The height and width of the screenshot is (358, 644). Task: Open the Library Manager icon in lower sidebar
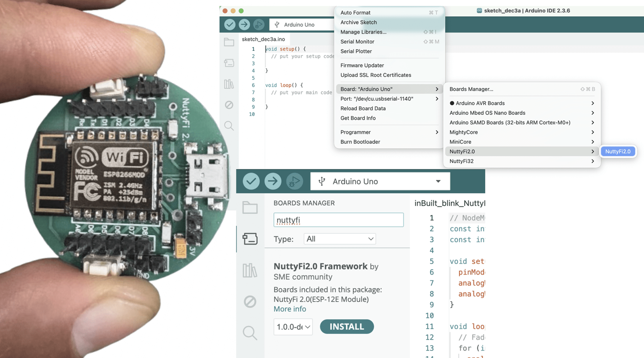[x=250, y=270]
